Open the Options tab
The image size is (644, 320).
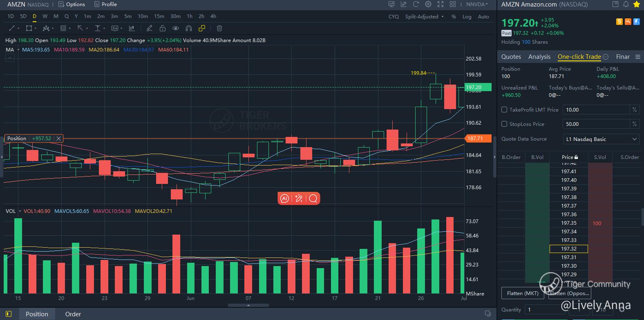click(x=72, y=4)
